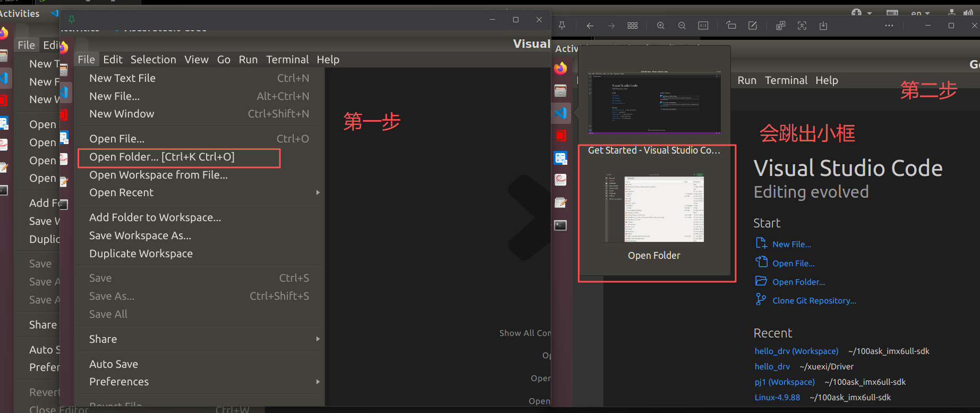Image resolution: width=980 pixels, height=413 pixels.
Task: Open File menu in the leftmost background window
Action: [26, 45]
